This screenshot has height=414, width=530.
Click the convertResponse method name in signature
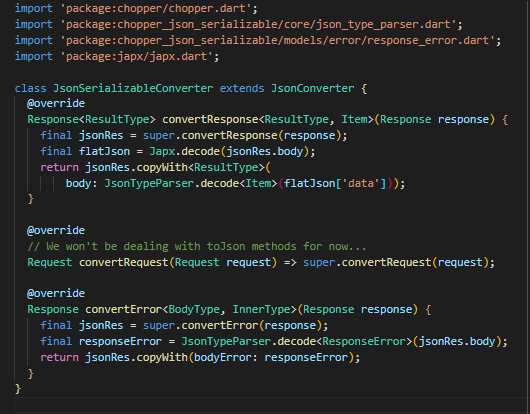(x=210, y=119)
